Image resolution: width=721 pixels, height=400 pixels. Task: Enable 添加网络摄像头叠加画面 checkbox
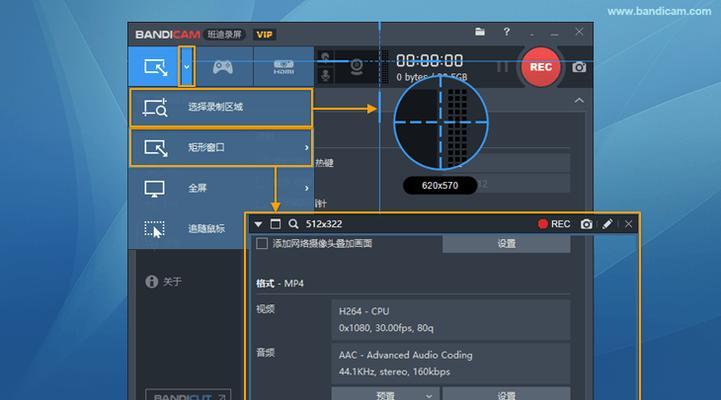click(262, 243)
